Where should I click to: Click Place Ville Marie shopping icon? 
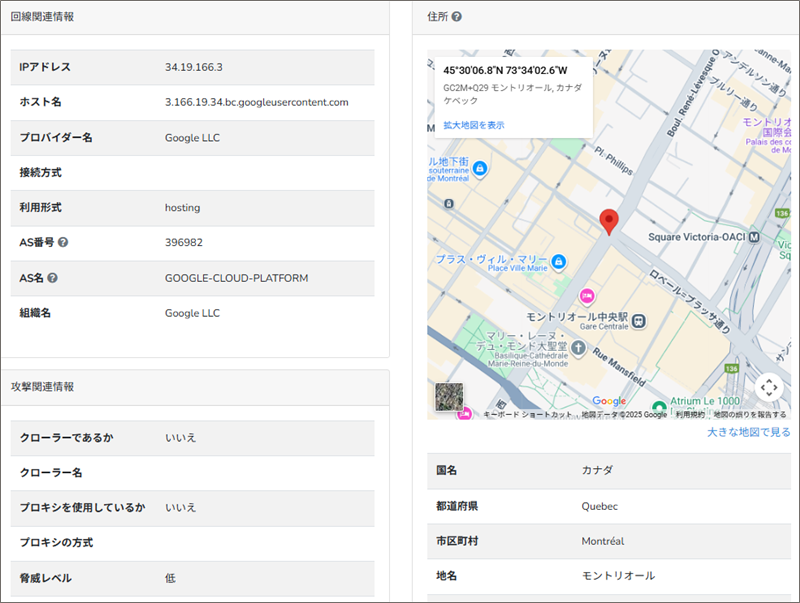(558, 262)
